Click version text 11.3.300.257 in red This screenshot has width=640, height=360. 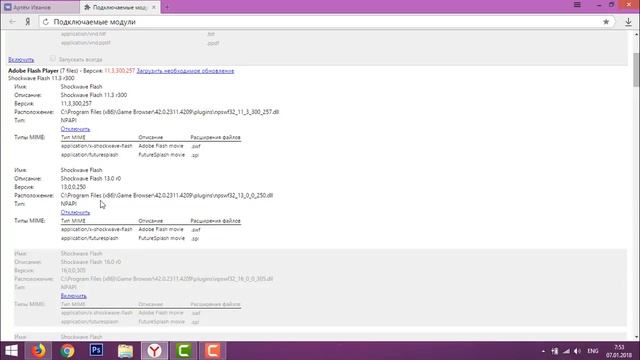click(120, 71)
